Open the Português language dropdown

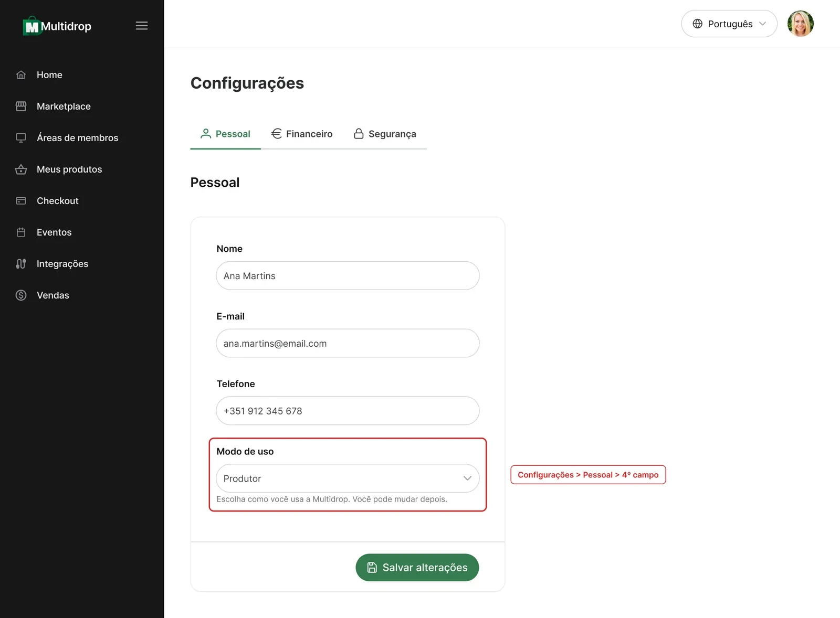coord(729,24)
